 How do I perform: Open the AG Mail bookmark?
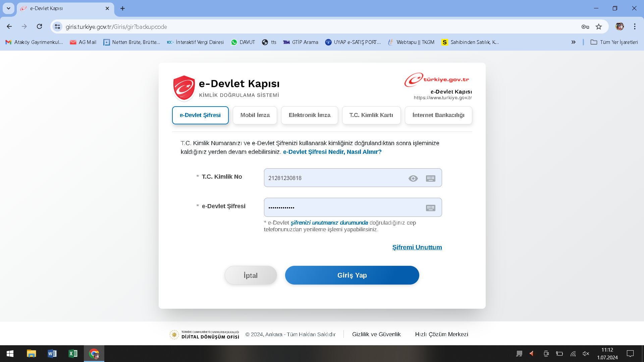[x=83, y=42]
